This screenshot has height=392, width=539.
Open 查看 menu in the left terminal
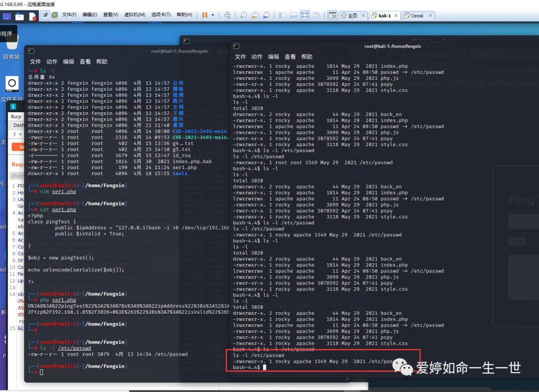tap(85, 61)
